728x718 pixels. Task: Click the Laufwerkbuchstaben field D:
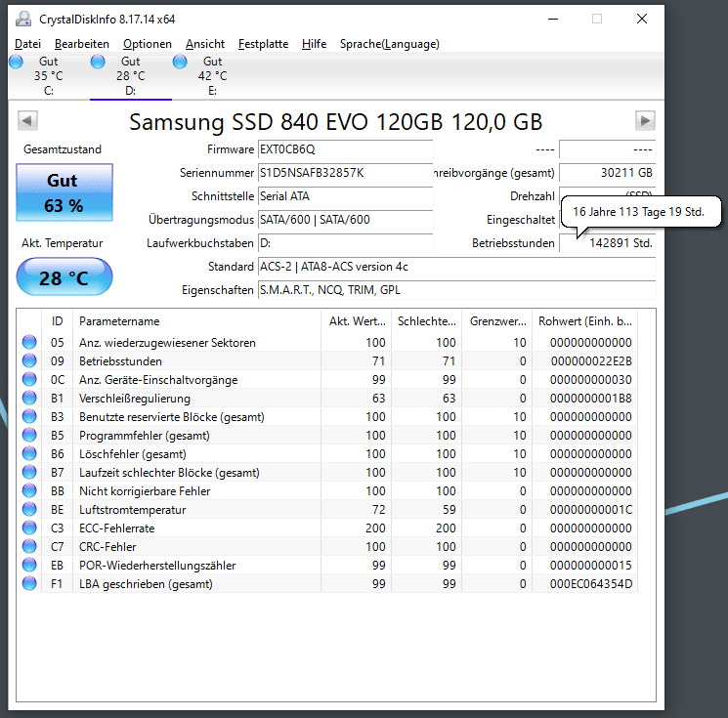pyautogui.click(x=345, y=243)
